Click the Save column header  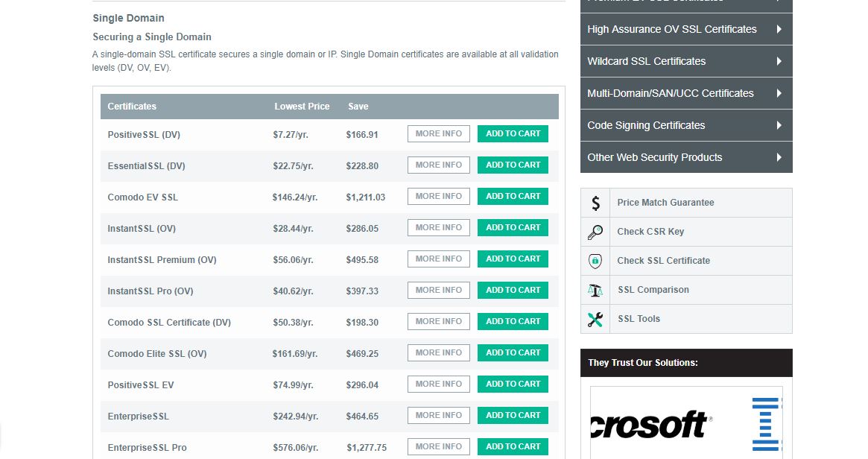(x=358, y=107)
